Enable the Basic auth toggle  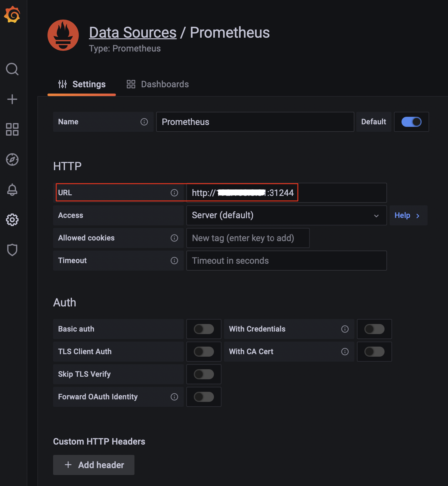[x=204, y=329]
